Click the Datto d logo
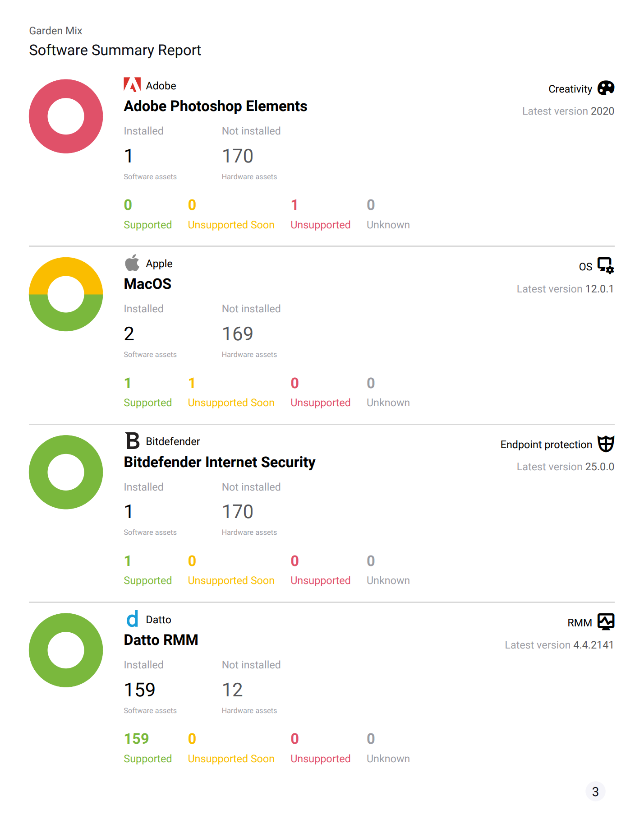Image resolution: width=644 pixels, height=834 pixels. pos(132,619)
